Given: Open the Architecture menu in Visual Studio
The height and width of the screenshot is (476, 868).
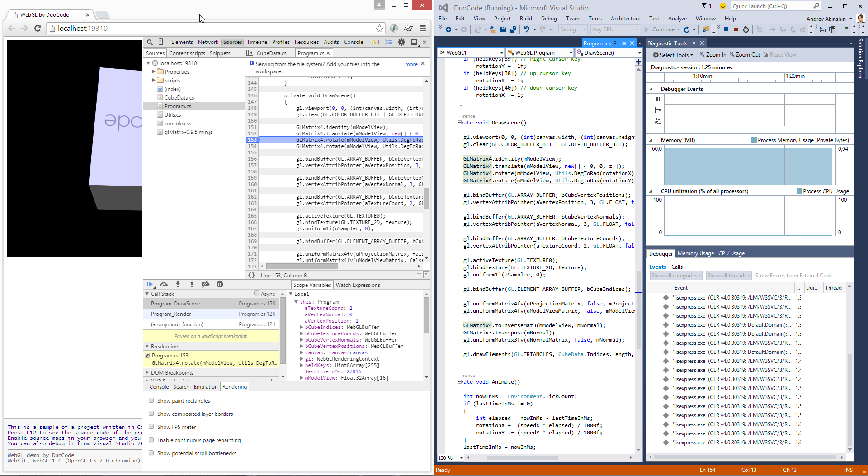Looking at the screenshot, I should tap(625, 19).
